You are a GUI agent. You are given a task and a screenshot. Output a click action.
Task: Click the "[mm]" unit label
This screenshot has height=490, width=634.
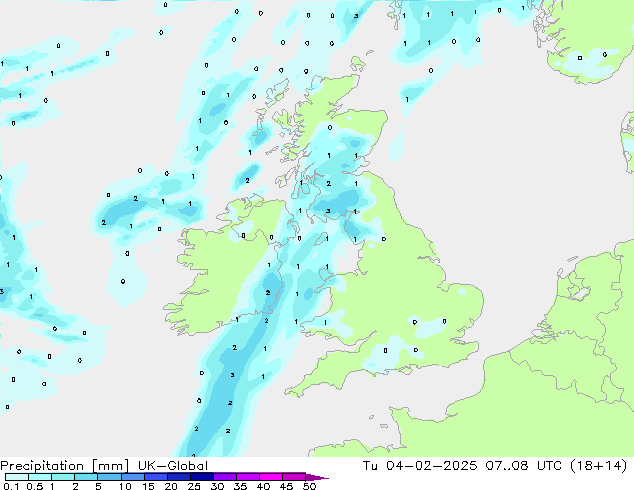[x=110, y=466]
